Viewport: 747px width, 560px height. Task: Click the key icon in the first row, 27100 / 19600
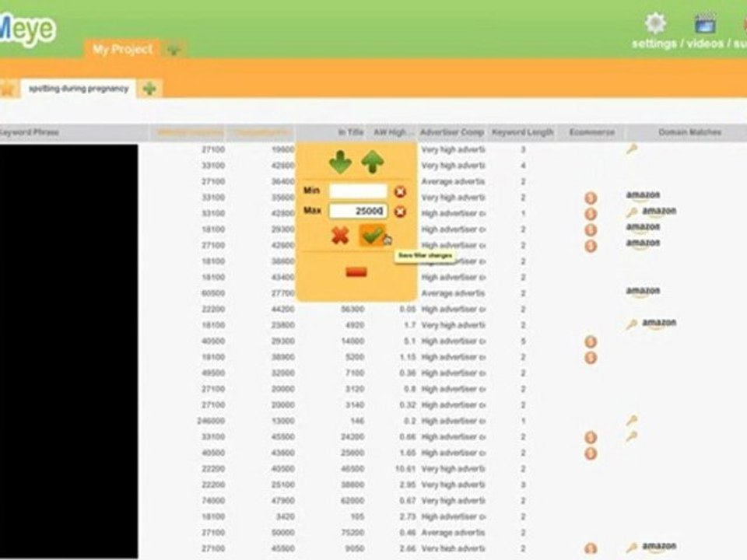click(632, 149)
